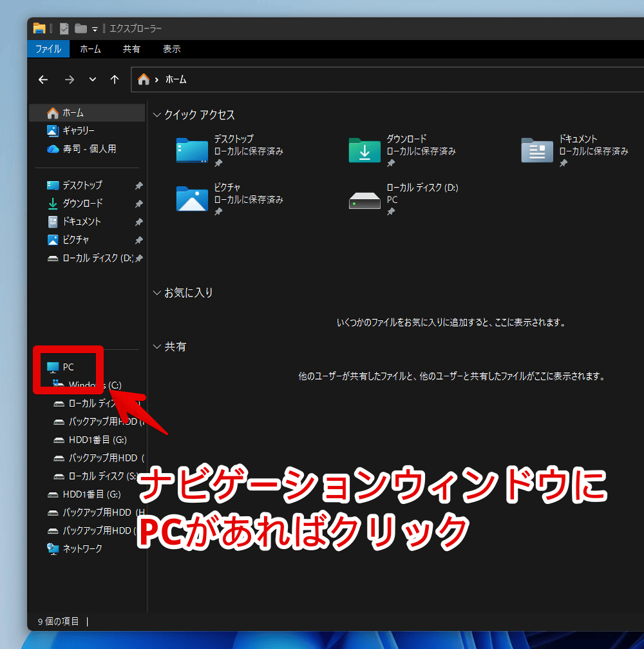Go up one level with the up arrow
644x649 pixels.
[115, 79]
